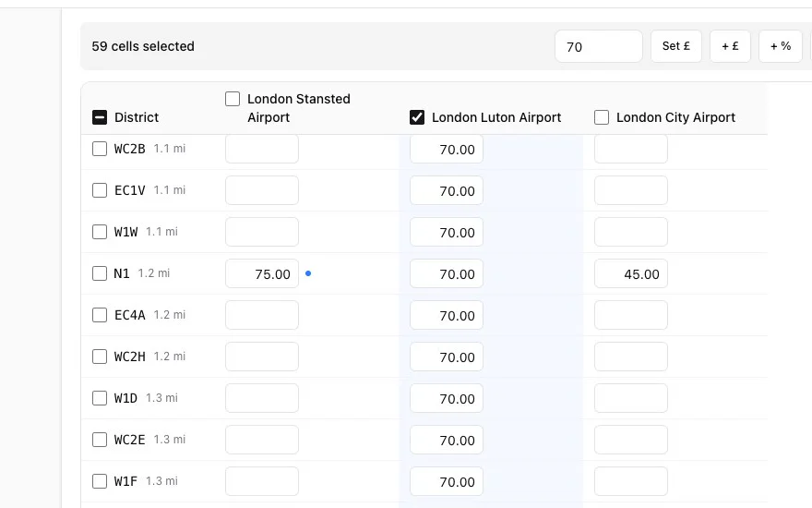This screenshot has height=508, width=812.
Task: Check the London Stansted Airport column checkbox
Action: tap(233, 99)
